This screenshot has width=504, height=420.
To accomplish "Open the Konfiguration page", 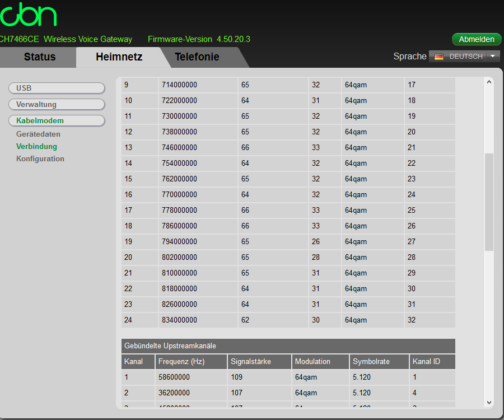I will (x=40, y=158).
